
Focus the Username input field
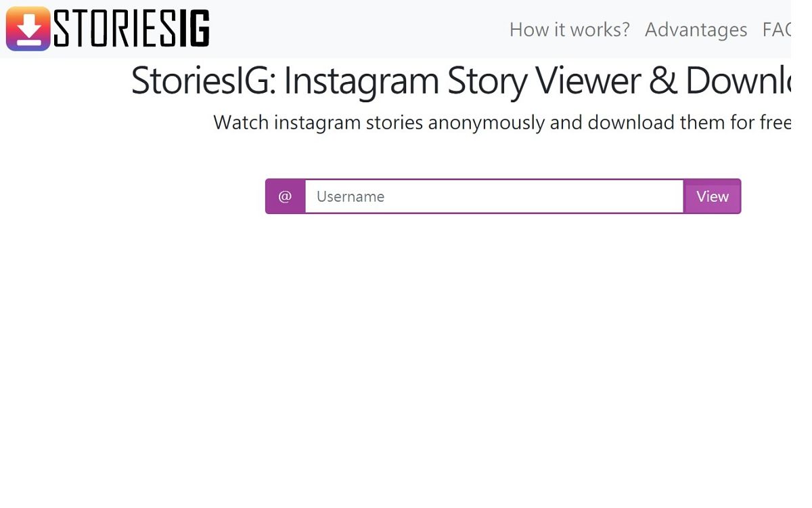(x=494, y=196)
